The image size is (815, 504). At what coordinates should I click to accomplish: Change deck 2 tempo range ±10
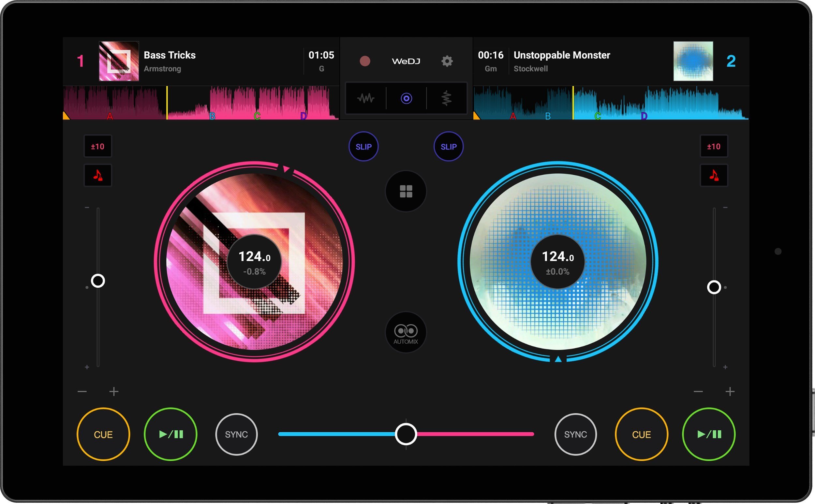714,146
